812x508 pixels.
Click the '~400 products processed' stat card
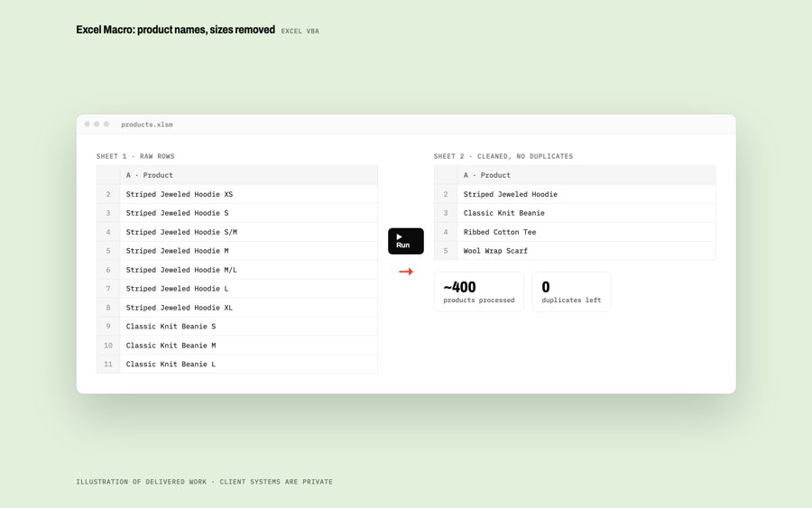coord(479,291)
